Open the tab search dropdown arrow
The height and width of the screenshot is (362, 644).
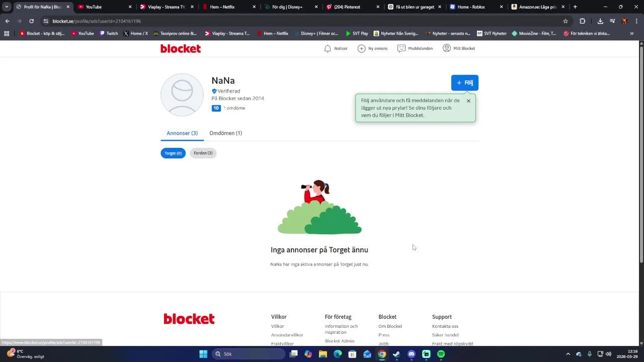[x=7, y=7]
